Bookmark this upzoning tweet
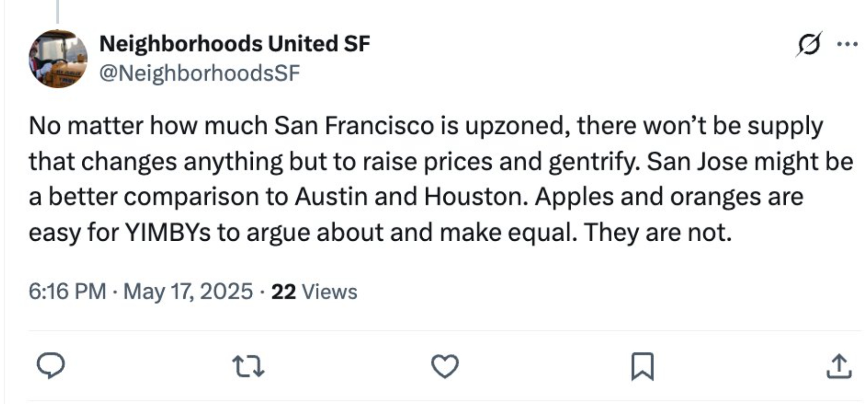The image size is (868, 404). point(642,366)
